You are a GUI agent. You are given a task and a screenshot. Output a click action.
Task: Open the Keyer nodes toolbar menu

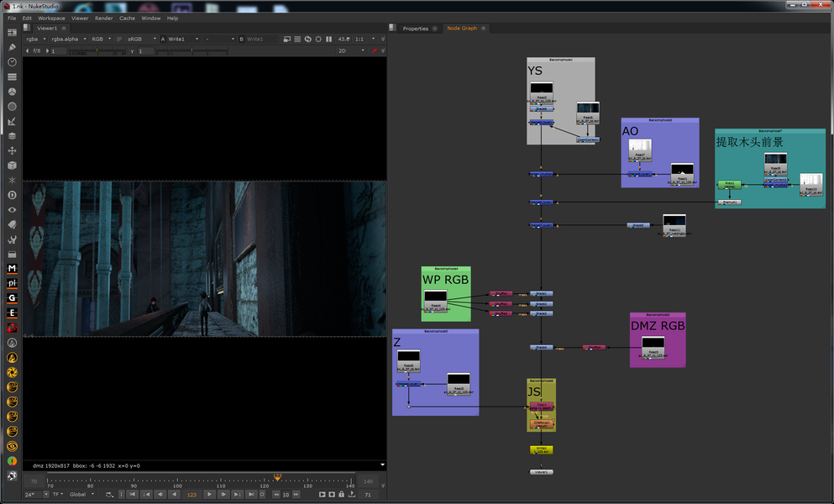(x=12, y=121)
